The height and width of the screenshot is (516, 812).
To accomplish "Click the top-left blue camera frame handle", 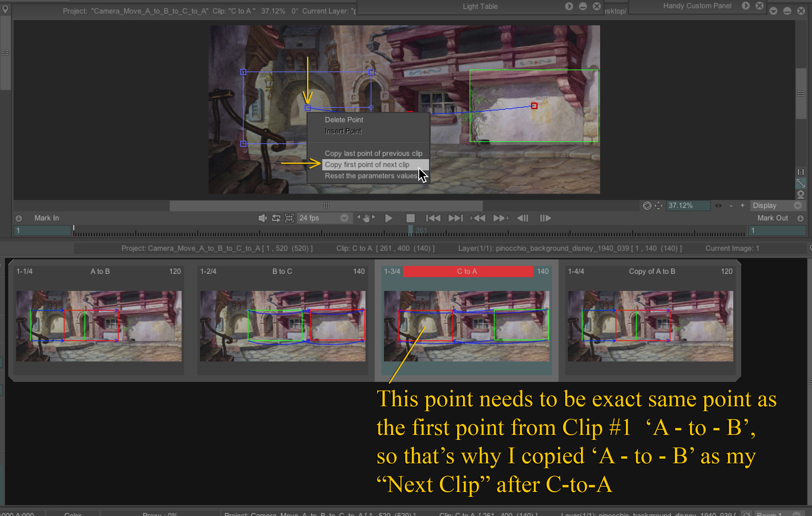I will tap(243, 72).
